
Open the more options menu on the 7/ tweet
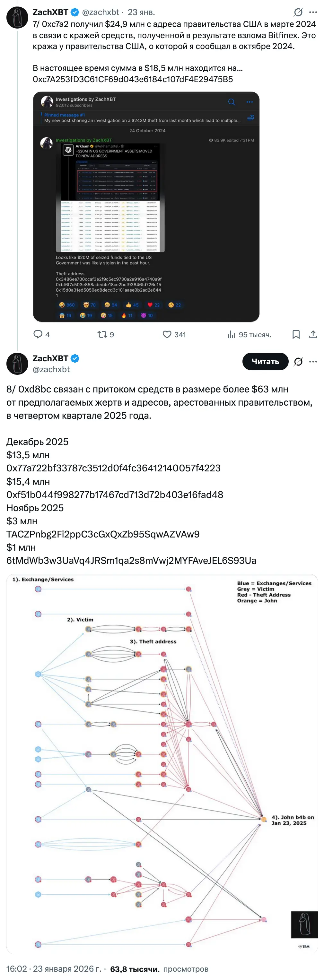tap(313, 13)
